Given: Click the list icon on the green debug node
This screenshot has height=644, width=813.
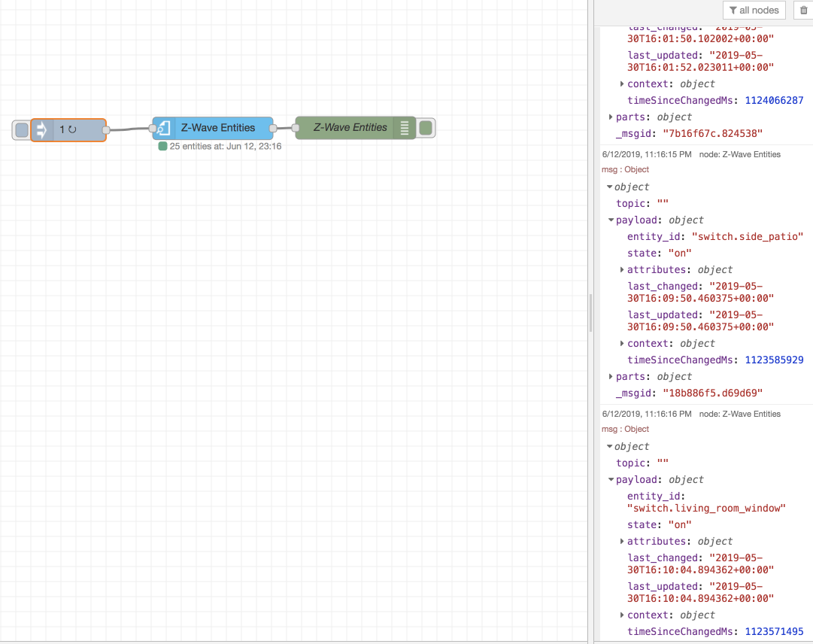Looking at the screenshot, I should 405,128.
